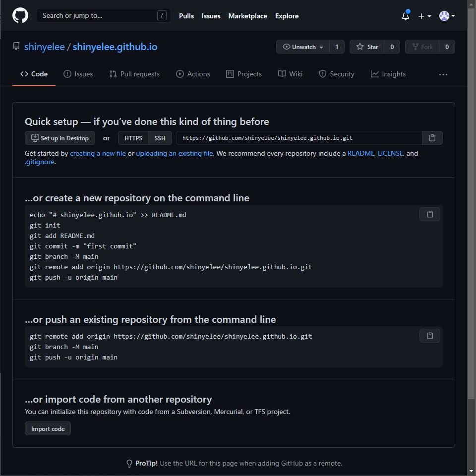Click the '…or import code from another repository' heading
The height and width of the screenshot is (476, 476).
point(119,399)
